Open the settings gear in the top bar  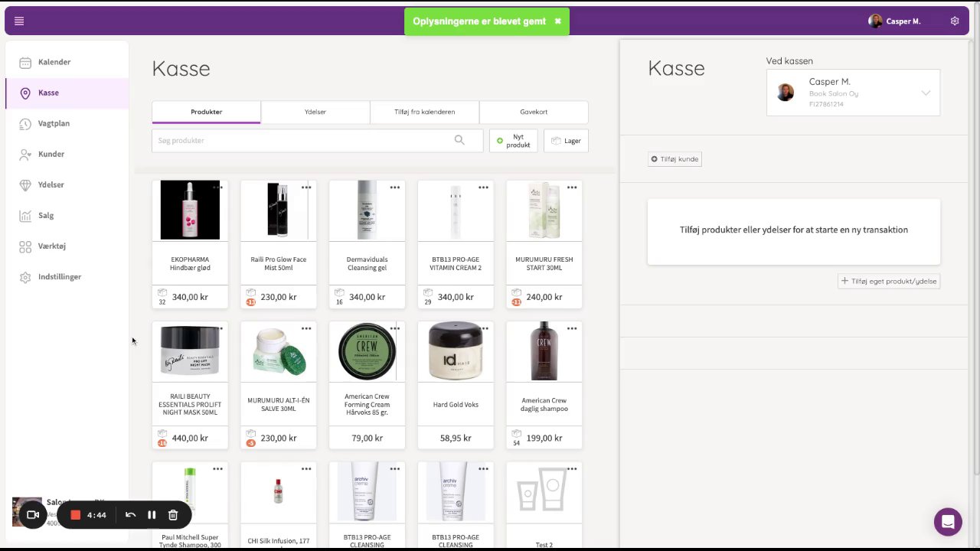click(955, 21)
